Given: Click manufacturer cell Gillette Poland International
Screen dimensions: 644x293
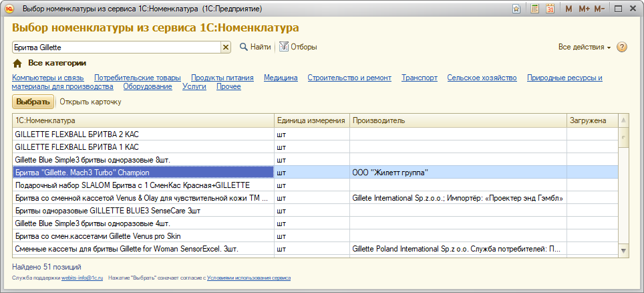Looking at the screenshot, I should click(x=458, y=249).
